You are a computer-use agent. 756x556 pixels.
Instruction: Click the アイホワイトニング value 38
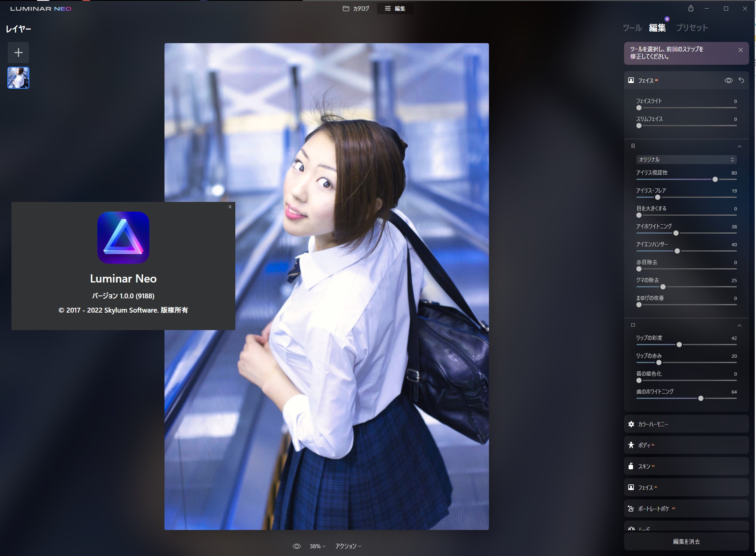click(x=734, y=227)
